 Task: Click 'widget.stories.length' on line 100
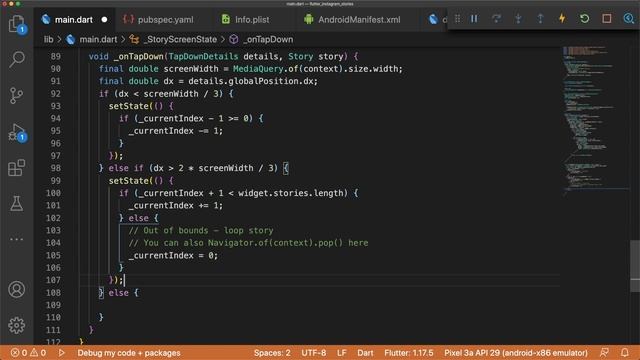point(291,193)
